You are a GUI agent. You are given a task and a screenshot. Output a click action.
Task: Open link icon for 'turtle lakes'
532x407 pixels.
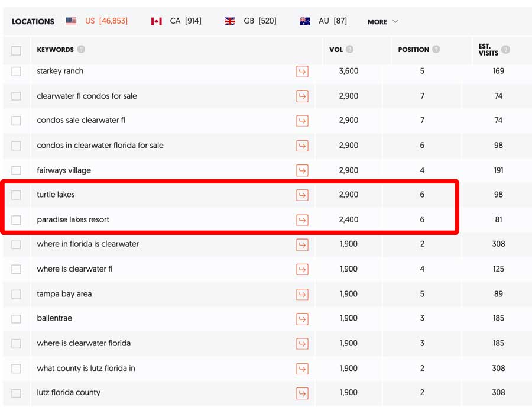click(302, 195)
